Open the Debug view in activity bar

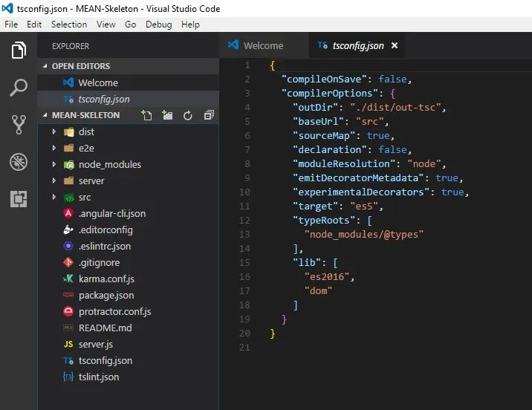(x=19, y=162)
